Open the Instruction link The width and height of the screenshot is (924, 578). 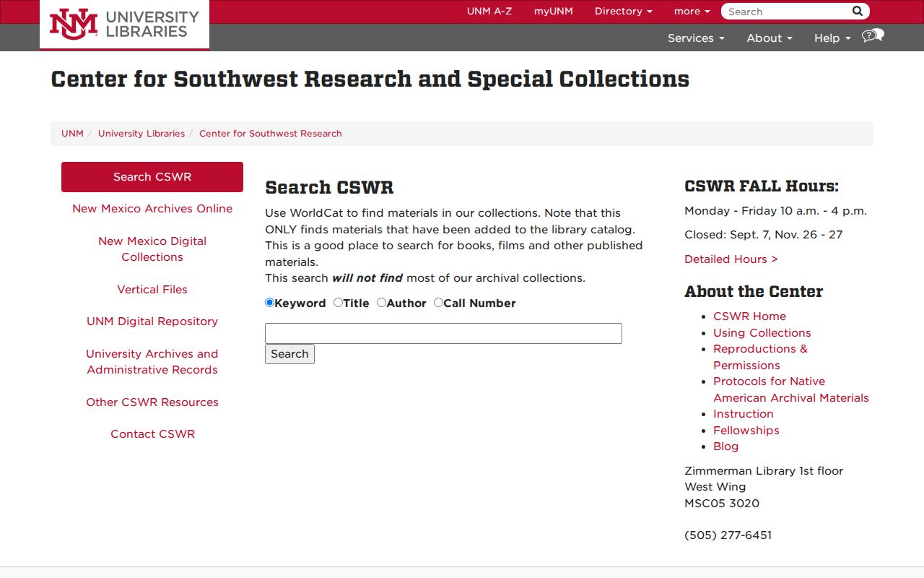click(744, 414)
